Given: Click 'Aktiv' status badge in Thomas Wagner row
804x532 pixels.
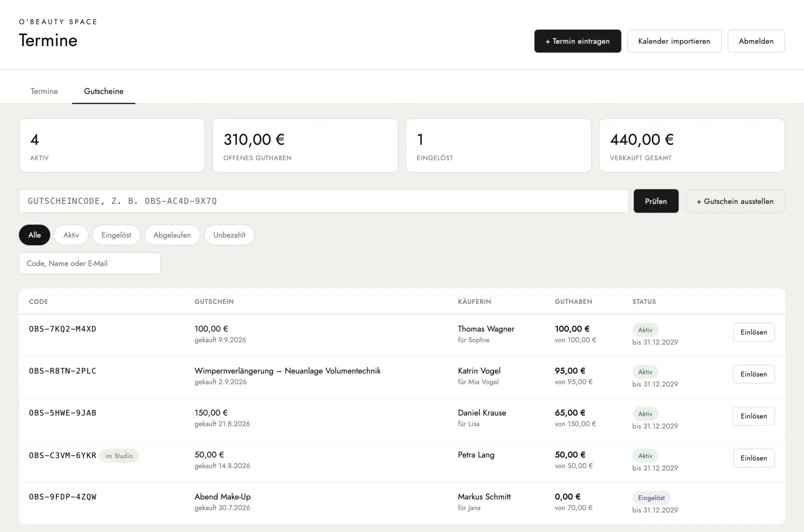Looking at the screenshot, I should 645,330.
